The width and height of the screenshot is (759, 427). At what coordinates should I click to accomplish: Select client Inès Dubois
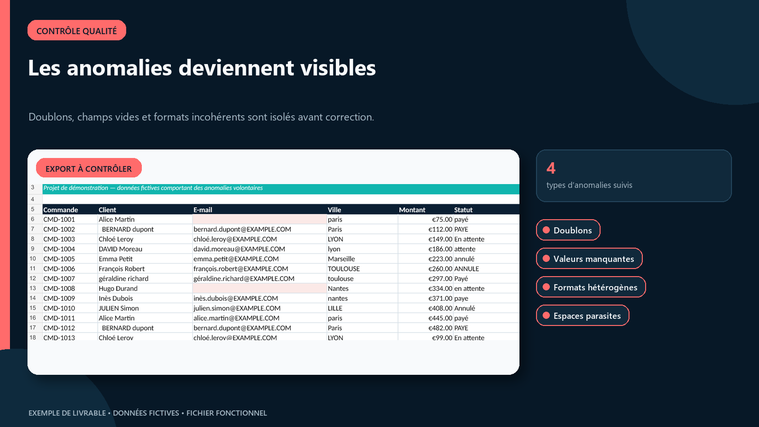click(145, 298)
